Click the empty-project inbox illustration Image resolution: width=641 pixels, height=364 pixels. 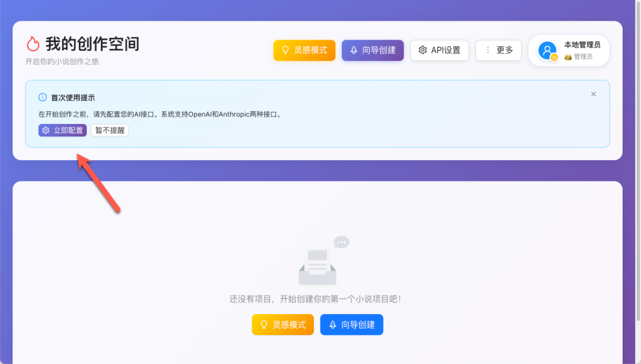pos(318,265)
